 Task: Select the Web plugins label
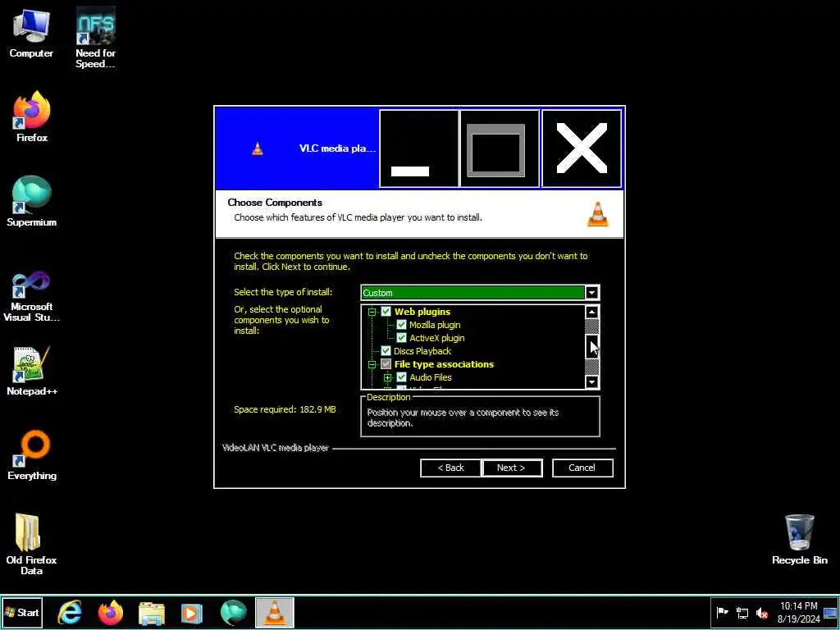point(422,312)
